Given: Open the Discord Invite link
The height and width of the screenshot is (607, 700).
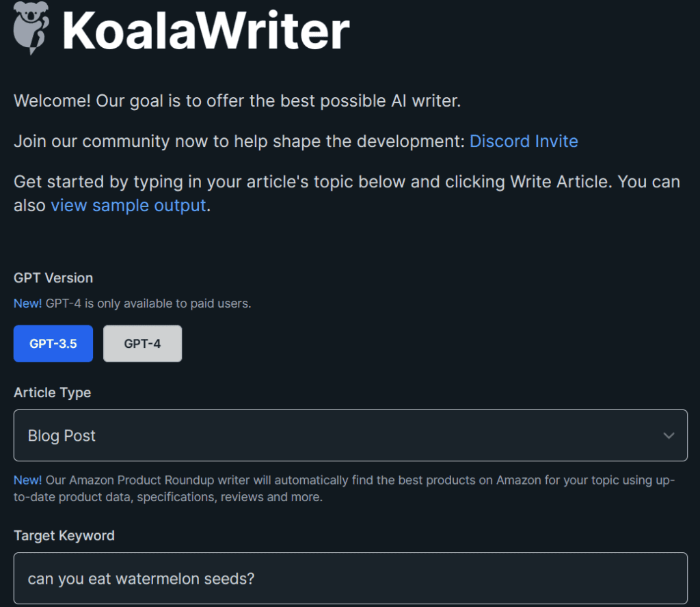Looking at the screenshot, I should [524, 141].
